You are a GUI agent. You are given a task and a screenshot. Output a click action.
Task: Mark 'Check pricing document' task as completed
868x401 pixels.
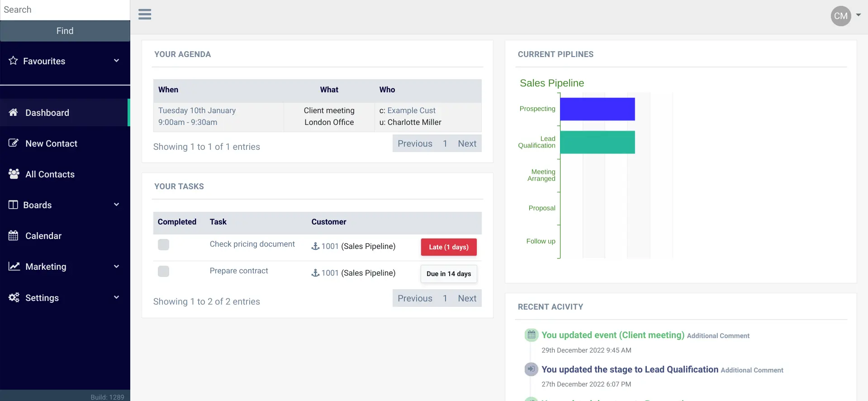pos(163,244)
